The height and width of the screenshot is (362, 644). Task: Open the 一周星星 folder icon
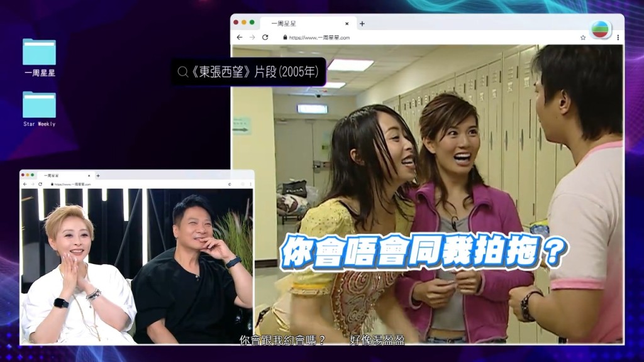point(39,52)
